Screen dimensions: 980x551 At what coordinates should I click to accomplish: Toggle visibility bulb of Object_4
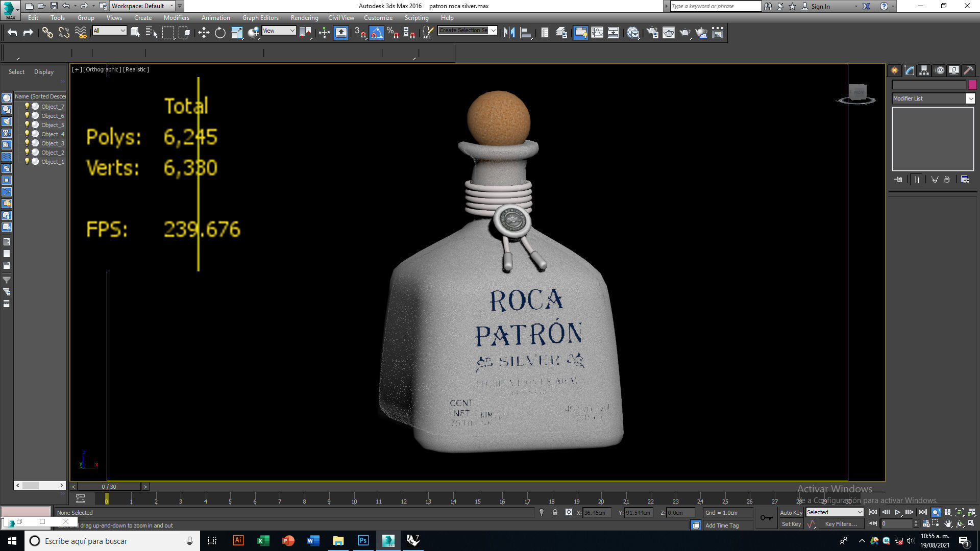27,134
